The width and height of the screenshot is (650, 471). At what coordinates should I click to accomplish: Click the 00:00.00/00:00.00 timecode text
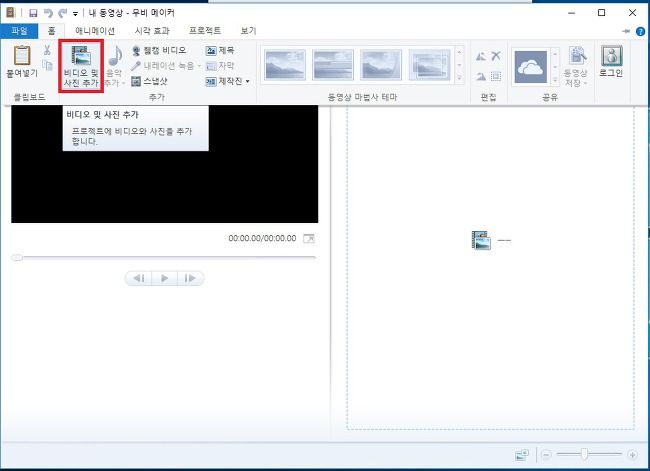(x=262, y=238)
